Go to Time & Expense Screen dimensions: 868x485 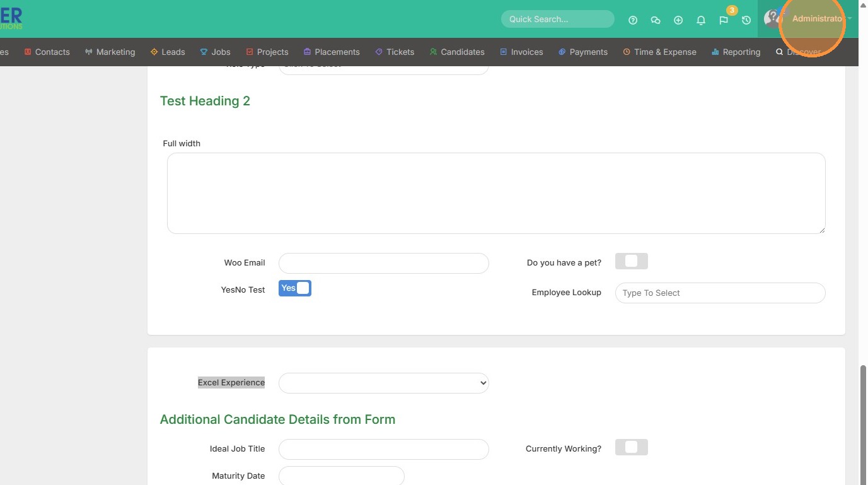659,52
